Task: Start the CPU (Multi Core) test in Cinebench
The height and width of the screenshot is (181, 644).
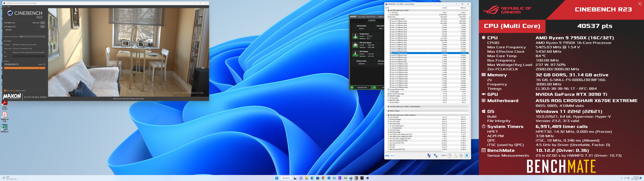Action: point(43,23)
